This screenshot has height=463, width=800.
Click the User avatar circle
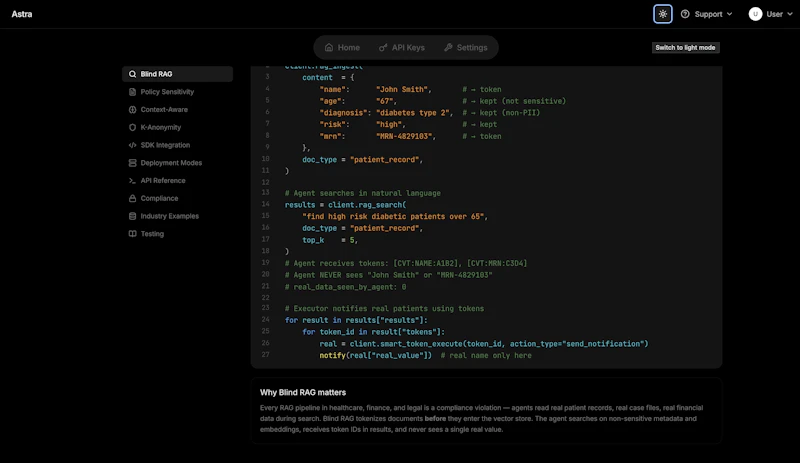pyautogui.click(x=755, y=14)
